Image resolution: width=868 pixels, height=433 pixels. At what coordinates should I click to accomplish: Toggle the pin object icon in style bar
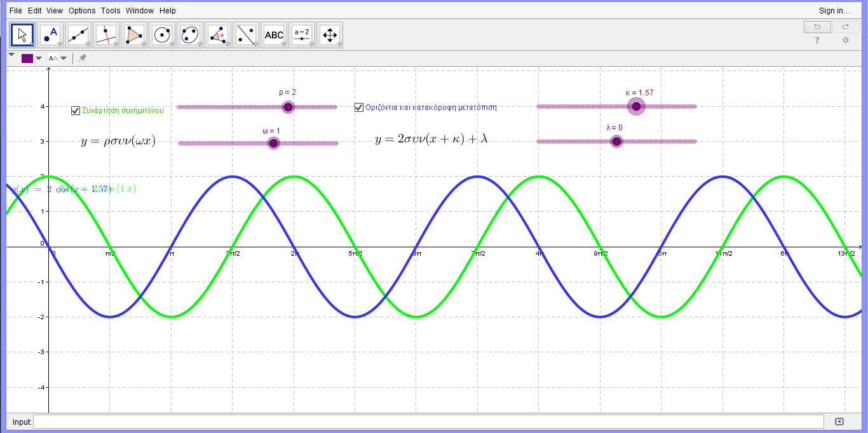(82, 58)
